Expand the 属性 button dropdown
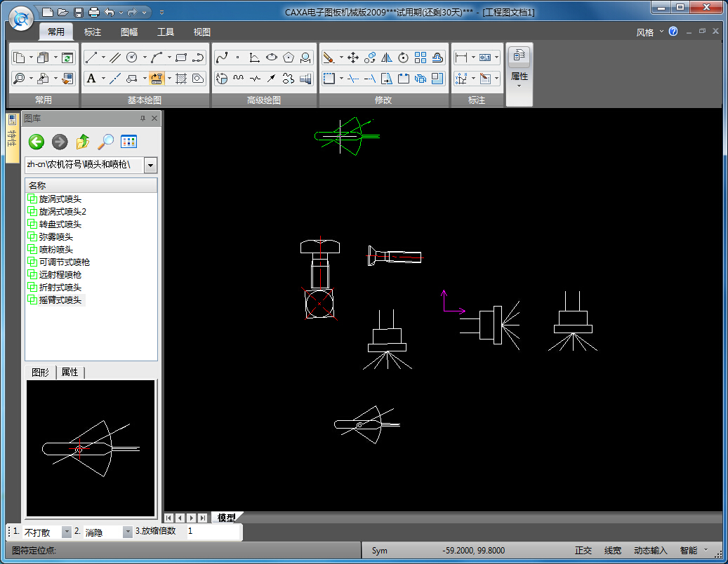This screenshot has height=564, width=728. pos(519,86)
